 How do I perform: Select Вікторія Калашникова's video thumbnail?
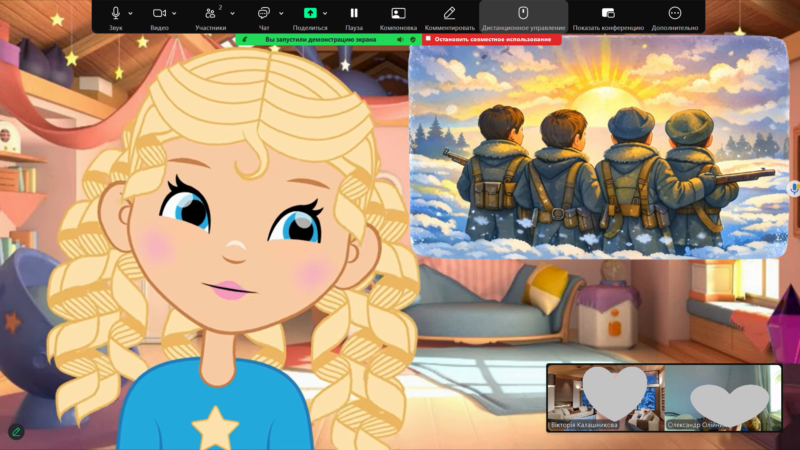(605, 395)
